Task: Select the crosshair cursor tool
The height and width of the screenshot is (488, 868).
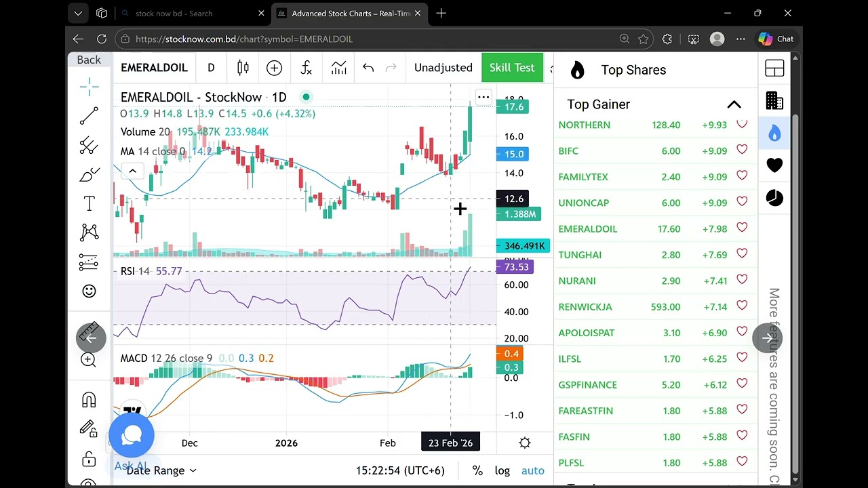Action: (x=89, y=86)
